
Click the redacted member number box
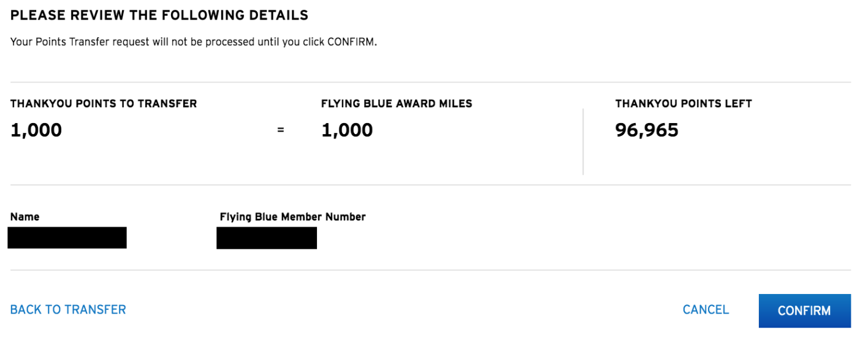pos(267,238)
